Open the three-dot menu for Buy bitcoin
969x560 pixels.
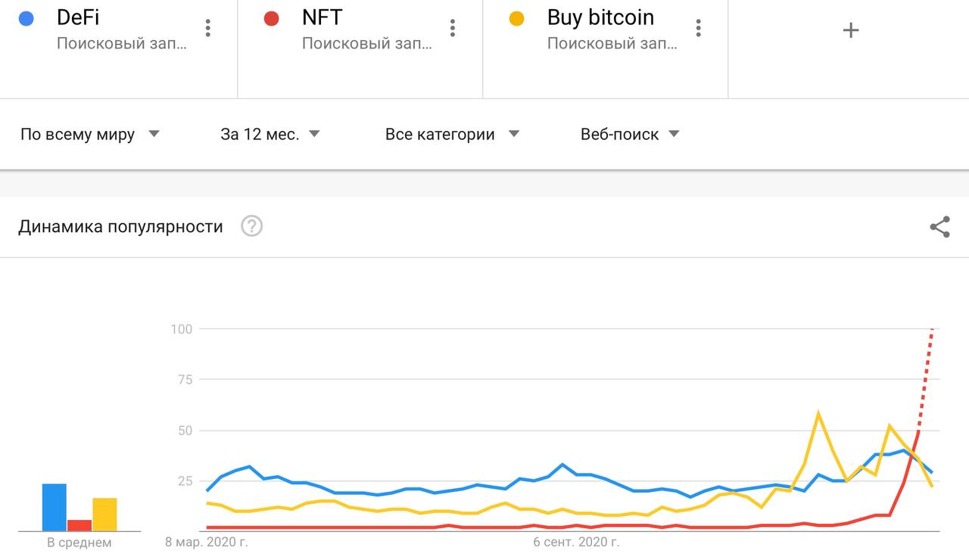[698, 28]
